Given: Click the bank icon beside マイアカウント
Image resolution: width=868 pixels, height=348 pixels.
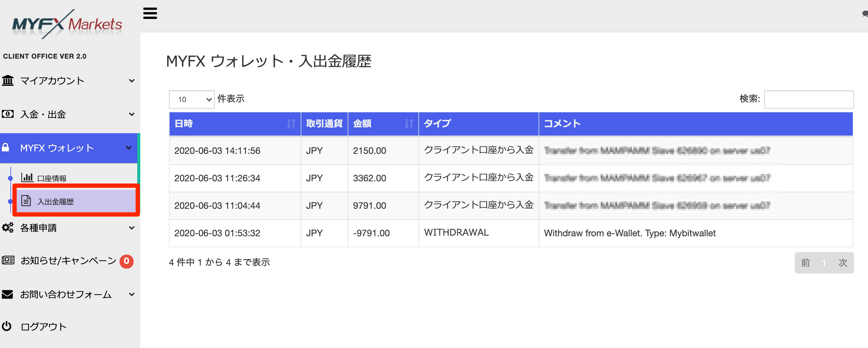Looking at the screenshot, I should point(7,81).
